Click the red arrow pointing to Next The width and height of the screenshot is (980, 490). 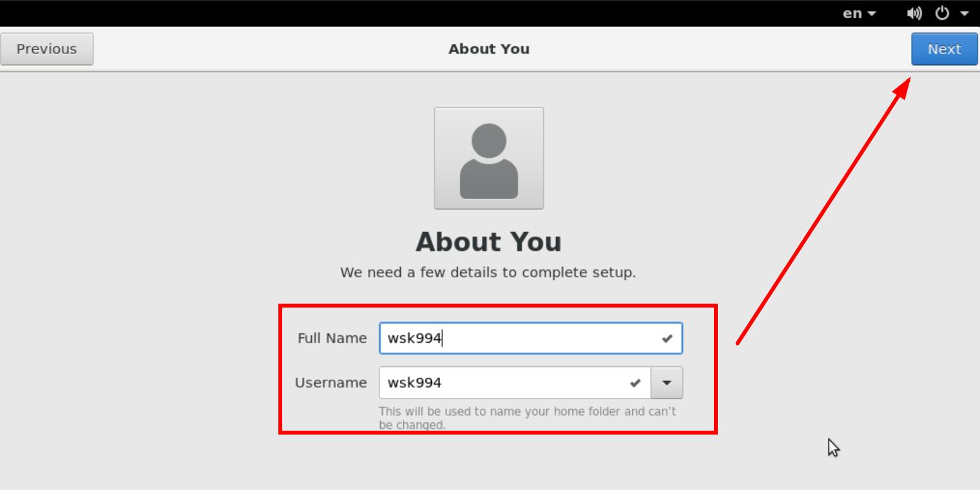point(823,211)
